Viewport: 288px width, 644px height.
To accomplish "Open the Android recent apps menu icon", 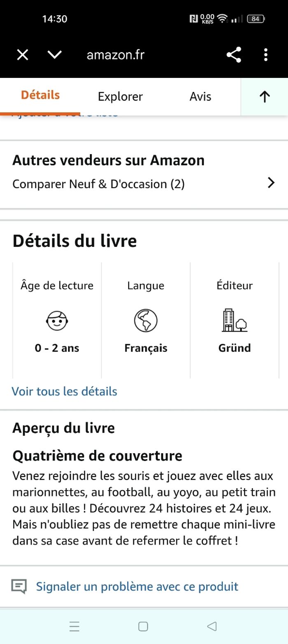I will click(74, 627).
